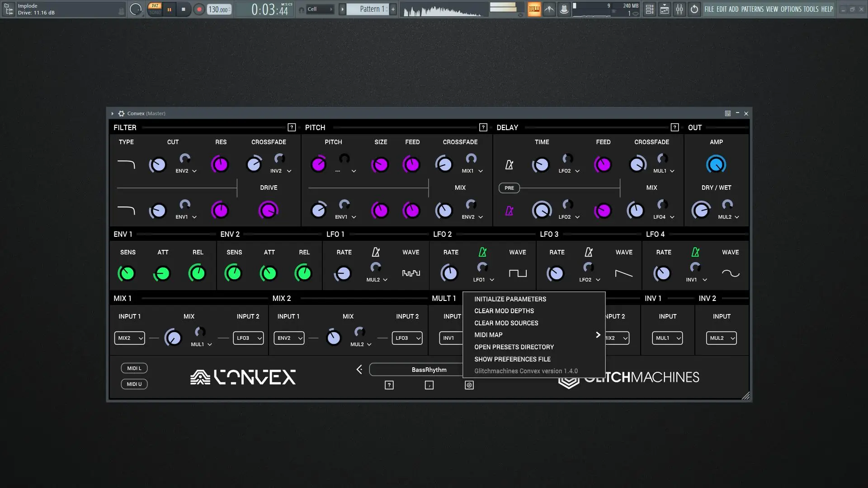Click the Filter section help icon

pos(292,127)
